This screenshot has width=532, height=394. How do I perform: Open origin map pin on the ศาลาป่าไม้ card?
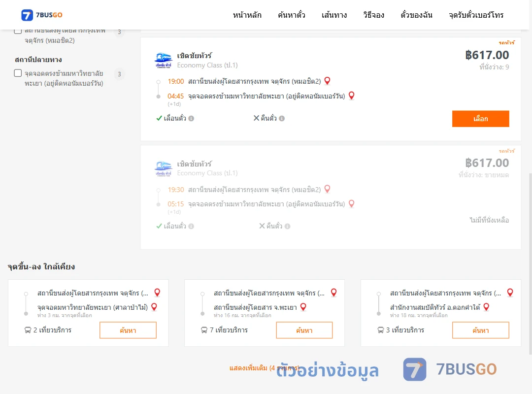coord(157,293)
